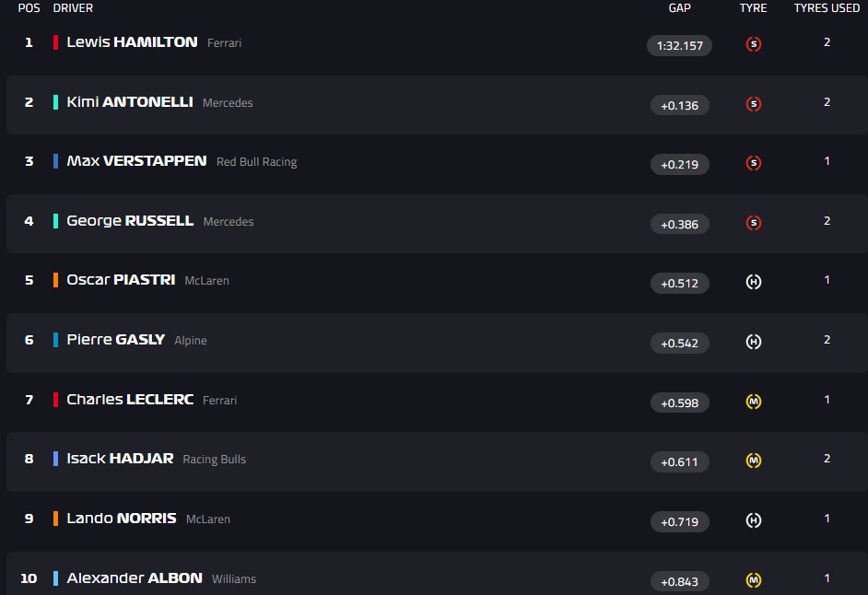Image resolution: width=868 pixels, height=595 pixels.
Task: Click the red Ferrari colour bar beside Leclerc
Action: point(56,401)
